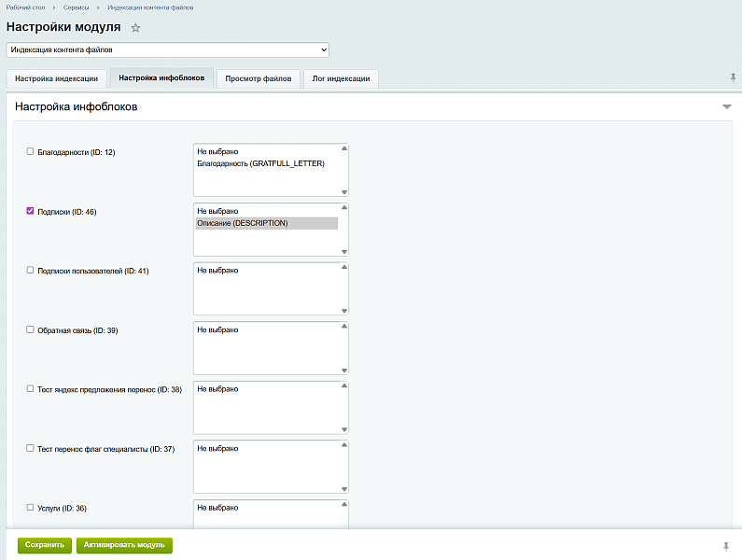742x560 pixels.
Task: Click the Сохранить button
Action: pyautogui.click(x=45, y=545)
